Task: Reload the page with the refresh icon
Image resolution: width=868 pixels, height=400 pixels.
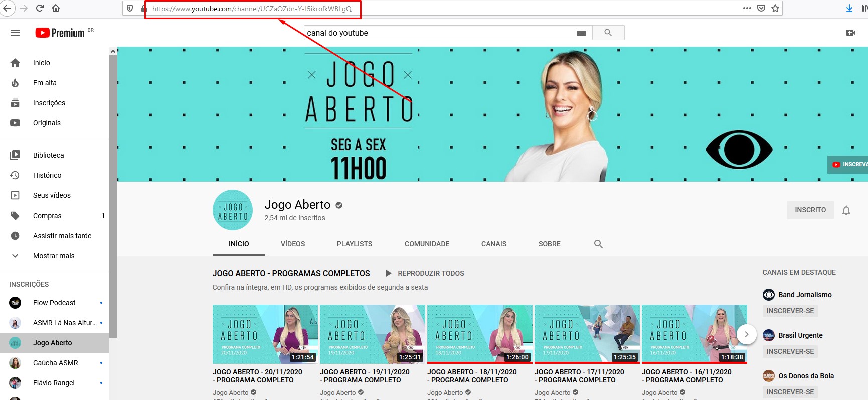Action: 40,8
